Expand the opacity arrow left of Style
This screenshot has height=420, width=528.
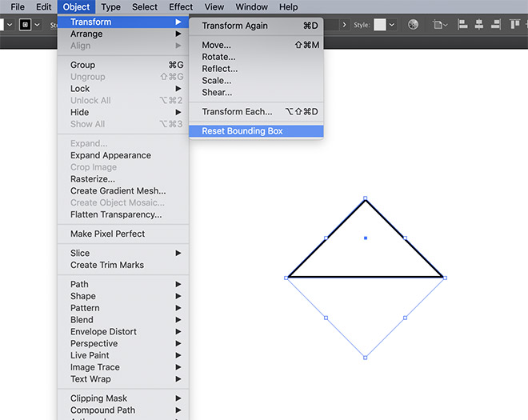tap(345, 25)
